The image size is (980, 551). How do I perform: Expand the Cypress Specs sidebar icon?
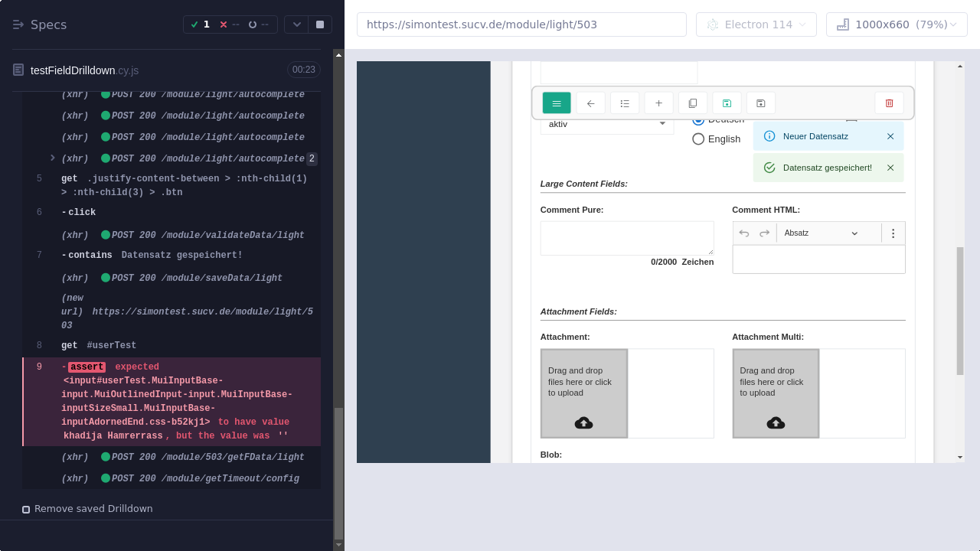pos(18,24)
